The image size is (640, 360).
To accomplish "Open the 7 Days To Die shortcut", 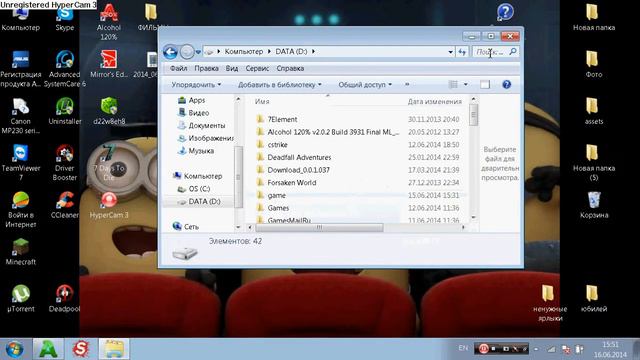I will [x=109, y=163].
